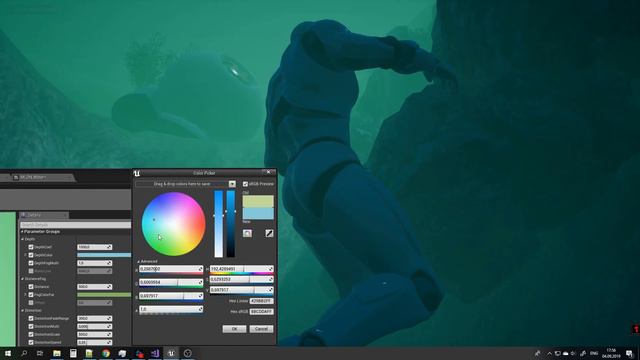Expand the DepthColor channel values arrow
The image size is (640, 360).
click(25, 255)
